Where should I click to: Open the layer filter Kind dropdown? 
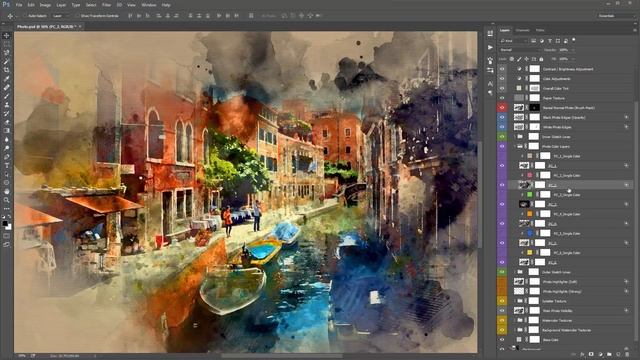pyautogui.click(x=513, y=41)
